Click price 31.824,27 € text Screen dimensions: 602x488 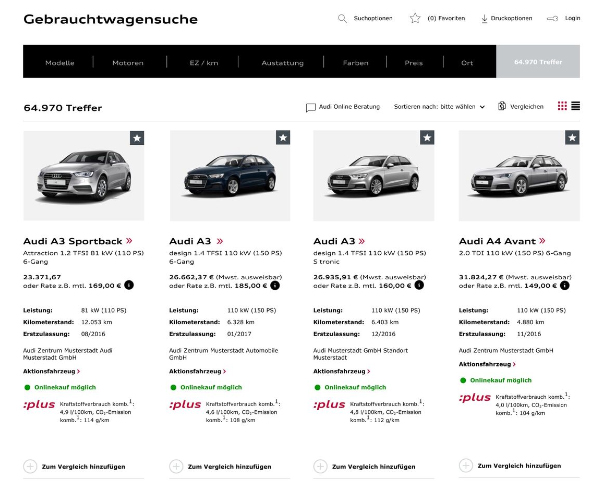481,277
